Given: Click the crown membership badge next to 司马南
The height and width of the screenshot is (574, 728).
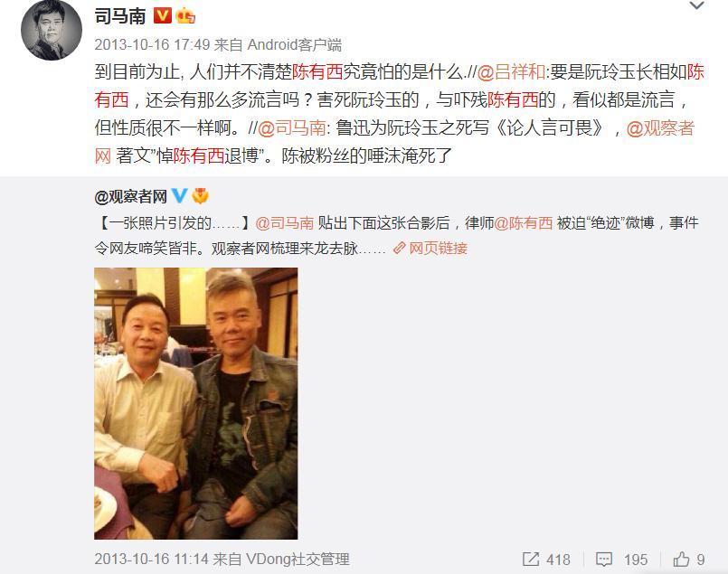Looking at the screenshot, I should coord(185,15).
